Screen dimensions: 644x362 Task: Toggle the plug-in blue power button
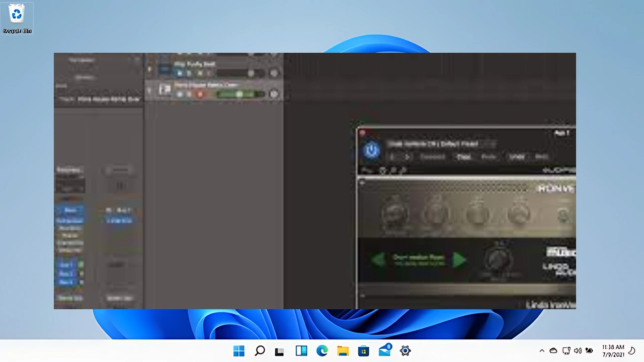tap(371, 150)
